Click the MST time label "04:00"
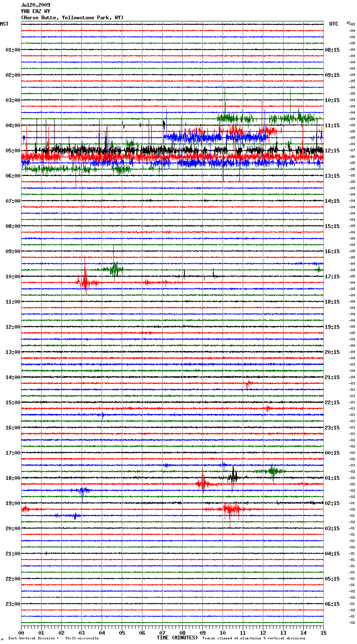Image resolution: width=357 pixels, height=644 pixels. tap(13, 126)
